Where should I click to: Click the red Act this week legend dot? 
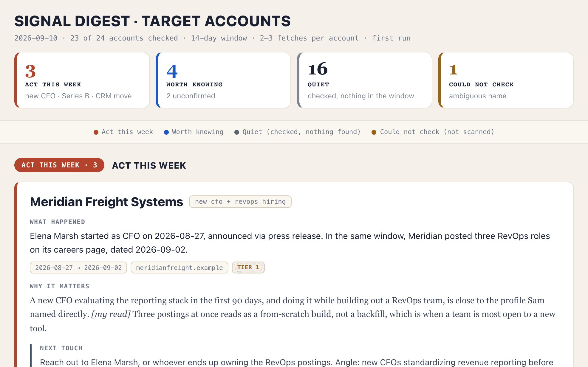tap(96, 132)
